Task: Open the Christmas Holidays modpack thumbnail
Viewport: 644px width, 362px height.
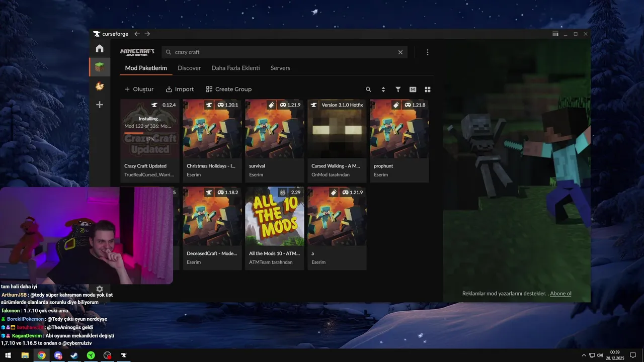Action: [x=212, y=129]
